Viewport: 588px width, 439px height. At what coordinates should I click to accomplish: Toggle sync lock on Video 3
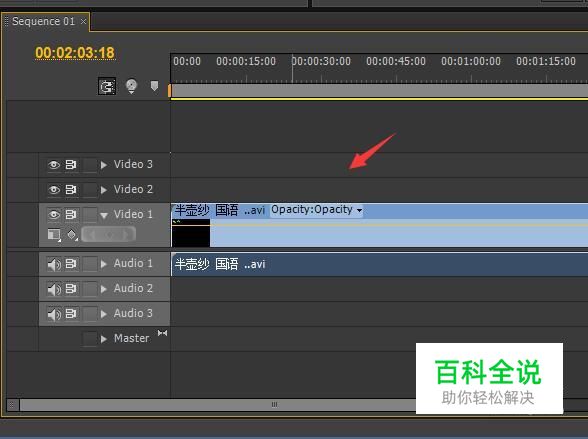[x=71, y=165]
